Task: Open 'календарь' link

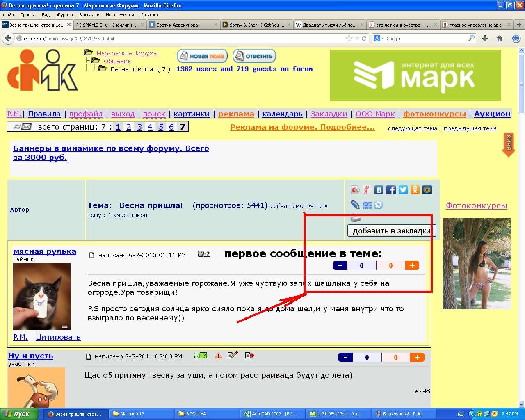Action: [x=282, y=114]
